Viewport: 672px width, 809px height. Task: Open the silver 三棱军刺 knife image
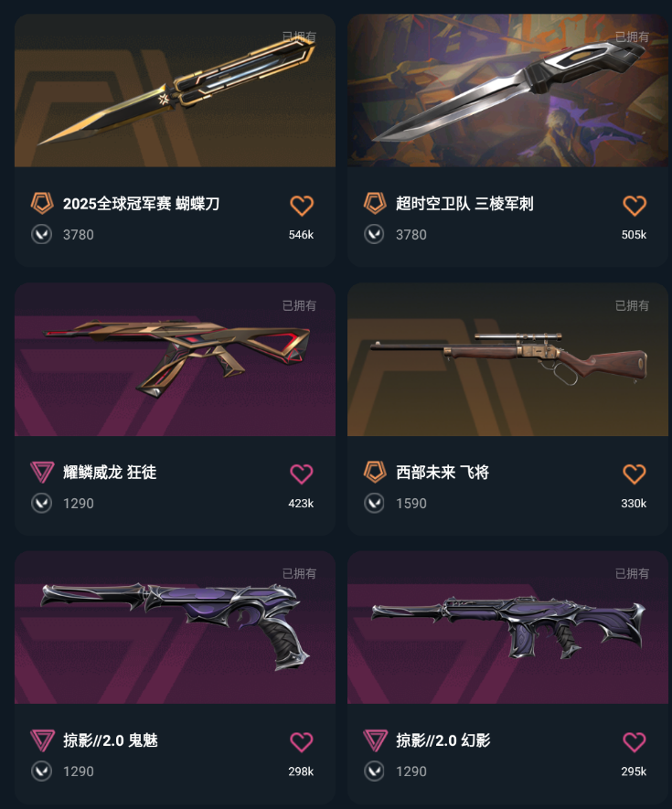pyautogui.click(x=507, y=90)
